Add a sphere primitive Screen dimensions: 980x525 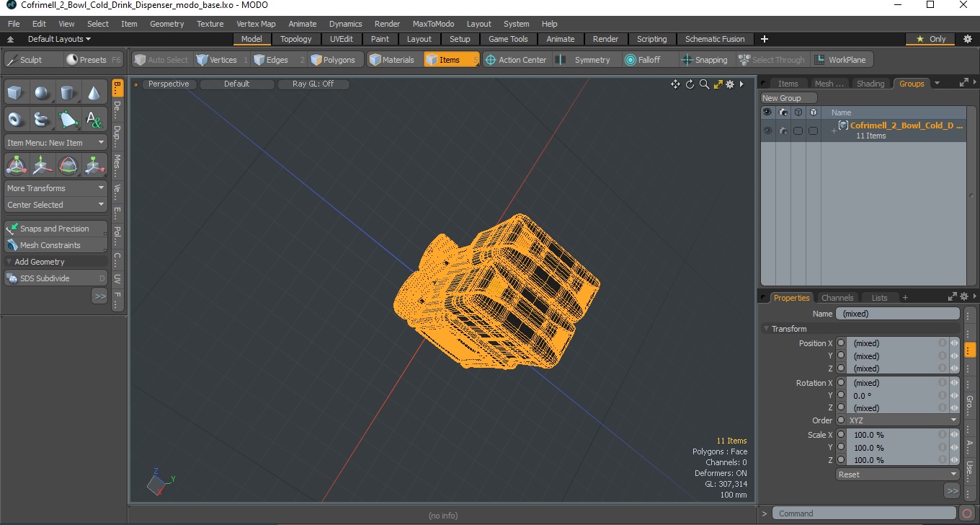pyautogui.click(x=43, y=93)
